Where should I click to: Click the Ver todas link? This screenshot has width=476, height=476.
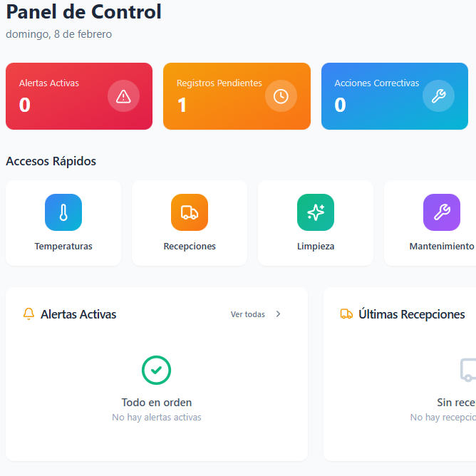click(248, 314)
